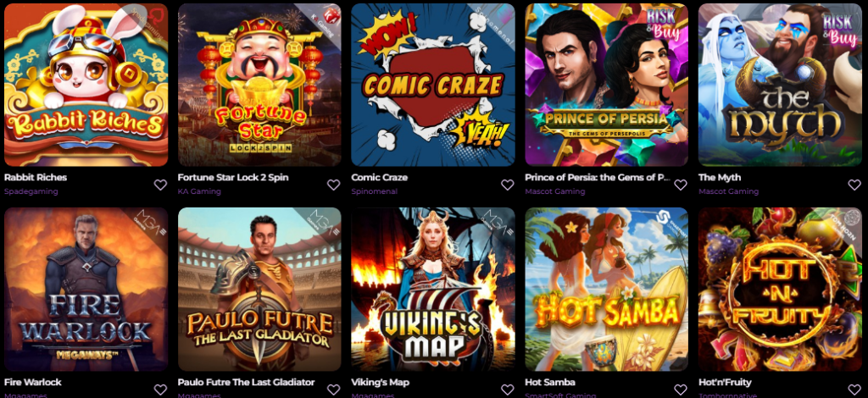Click the Spadegaming provider link
The height and width of the screenshot is (398, 868).
click(31, 191)
